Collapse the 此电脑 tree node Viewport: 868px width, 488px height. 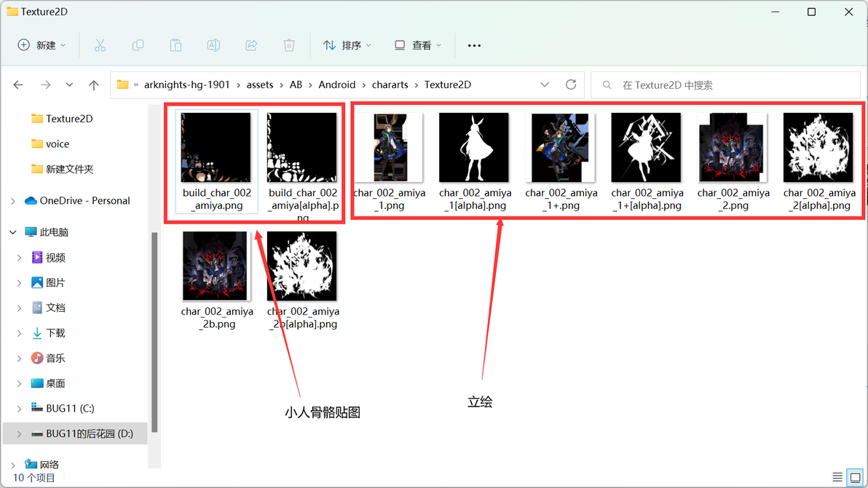point(12,232)
